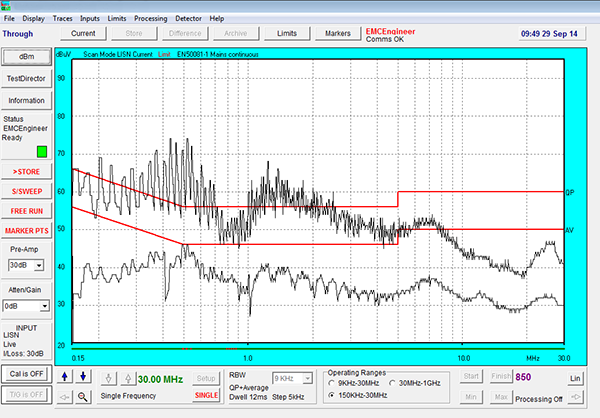
Task: Select the 150KHz-30MHz operating range
Action: [x=333, y=395]
